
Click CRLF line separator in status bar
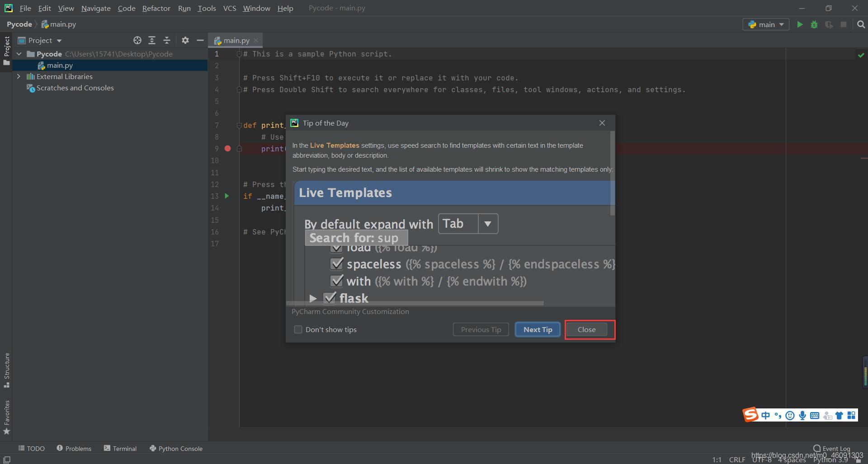click(737, 459)
